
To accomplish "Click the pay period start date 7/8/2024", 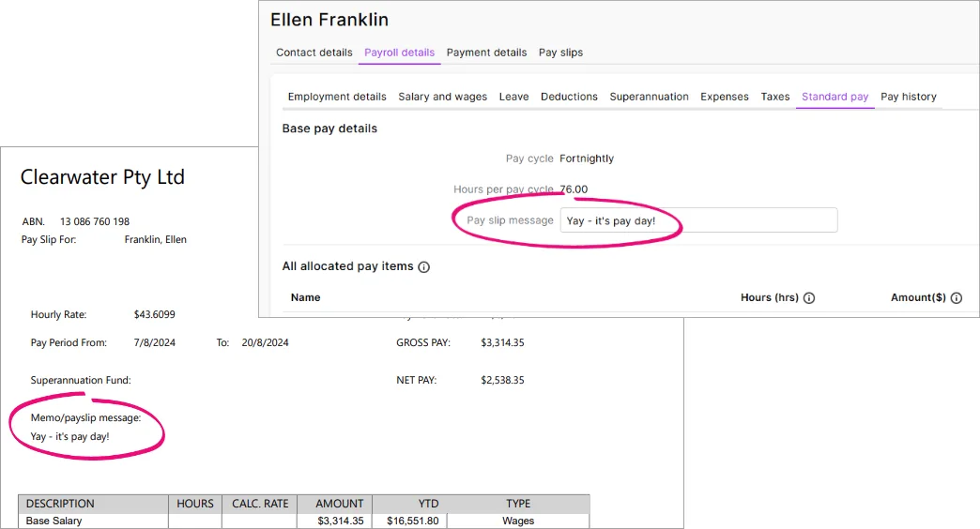I will [x=154, y=343].
